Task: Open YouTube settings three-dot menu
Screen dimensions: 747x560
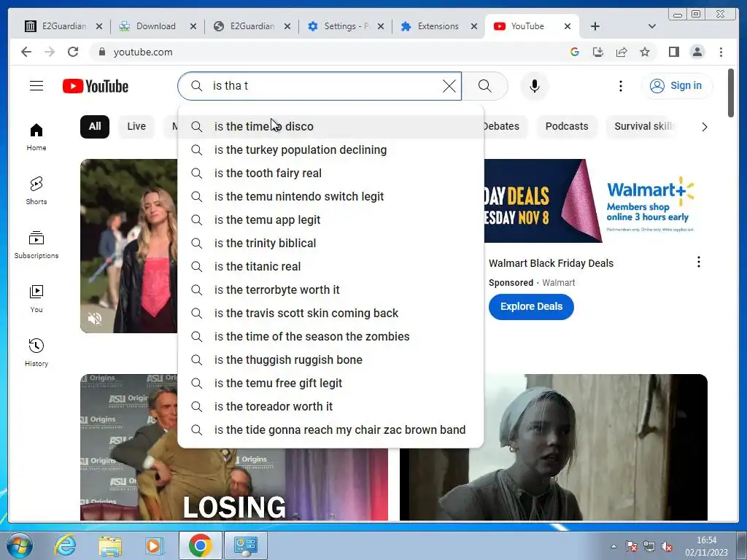Action: click(620, 86)
